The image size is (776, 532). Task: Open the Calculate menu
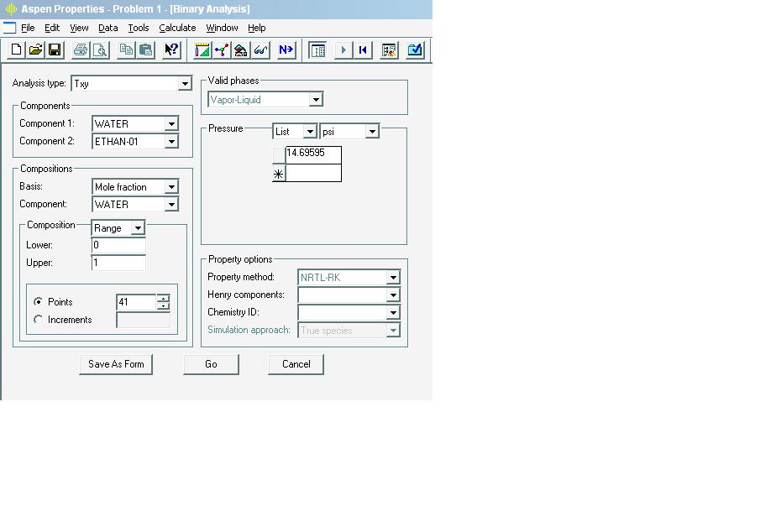coord(177,28)
